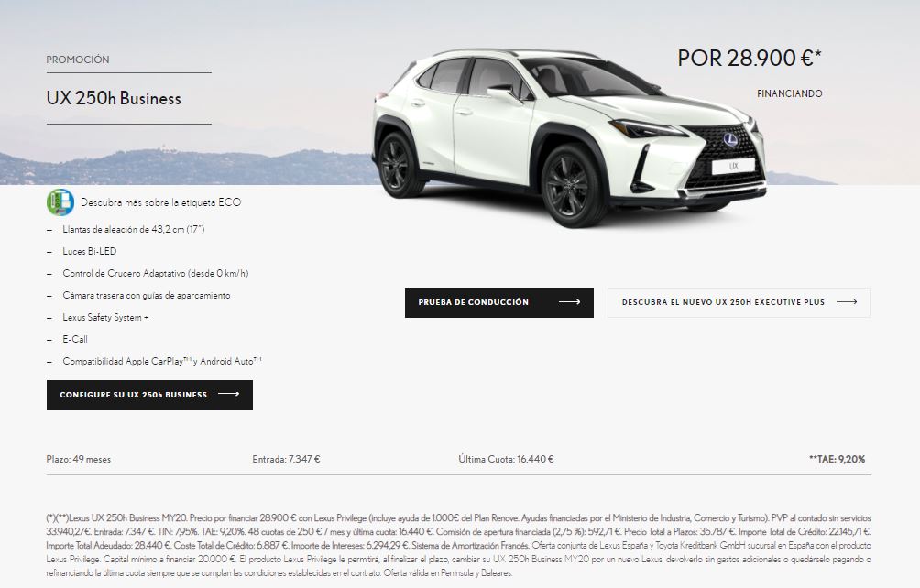
Task: Click the 'POR 28.900 €*' price text
Action: tap(750, 58)
